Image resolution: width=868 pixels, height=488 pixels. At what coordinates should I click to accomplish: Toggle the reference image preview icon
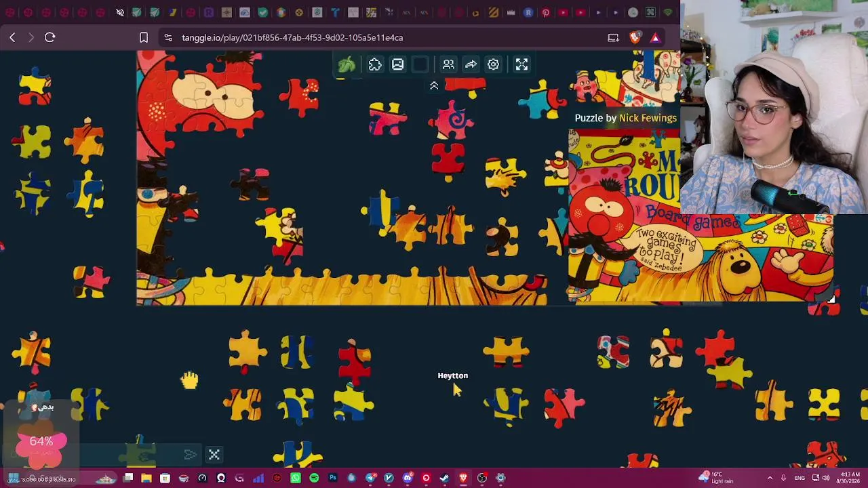(x=397, y=64)
